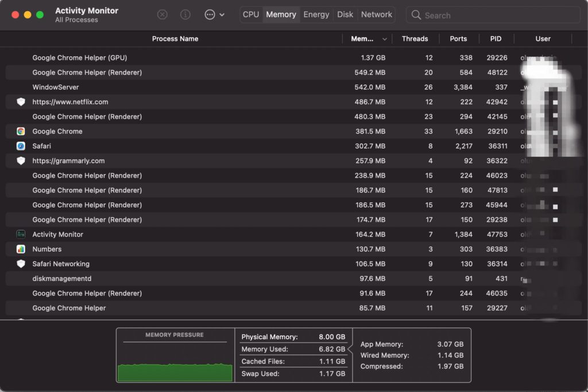Select Chrome Helper (Renderer) with 186.7 MB

293,190
